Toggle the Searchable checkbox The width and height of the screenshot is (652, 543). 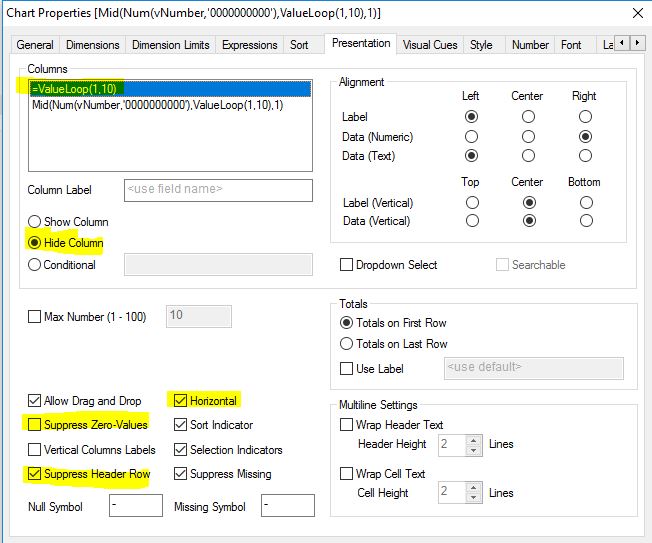[x=502, y=265]
